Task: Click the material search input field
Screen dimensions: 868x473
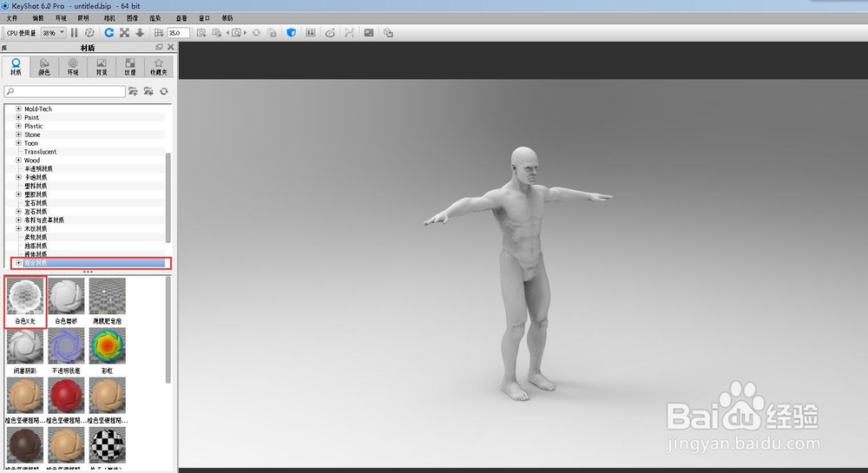Action: pyautogui.click(x=65, y=91)
